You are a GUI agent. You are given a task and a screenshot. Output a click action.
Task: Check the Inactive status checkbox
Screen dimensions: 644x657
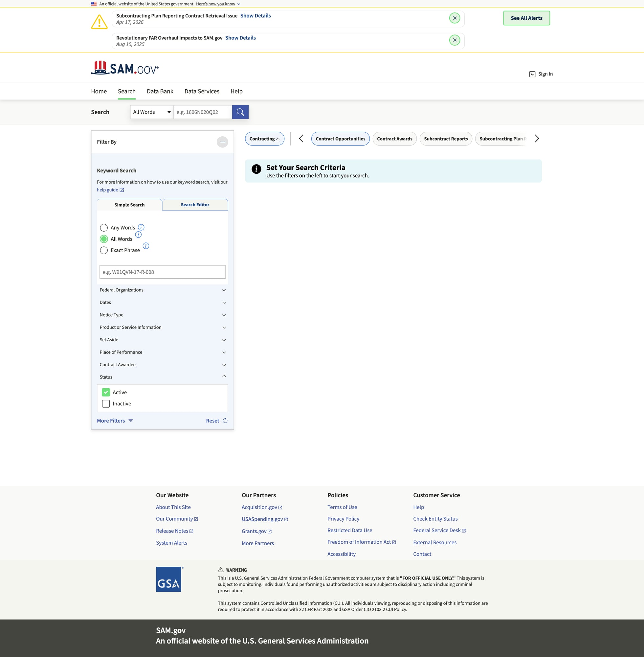(x=106, y=404)
